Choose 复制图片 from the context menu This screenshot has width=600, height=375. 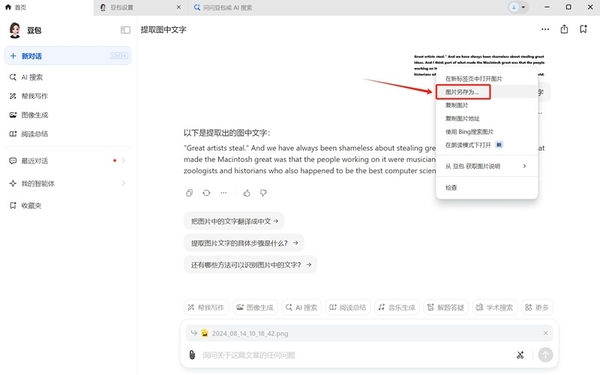457,105
